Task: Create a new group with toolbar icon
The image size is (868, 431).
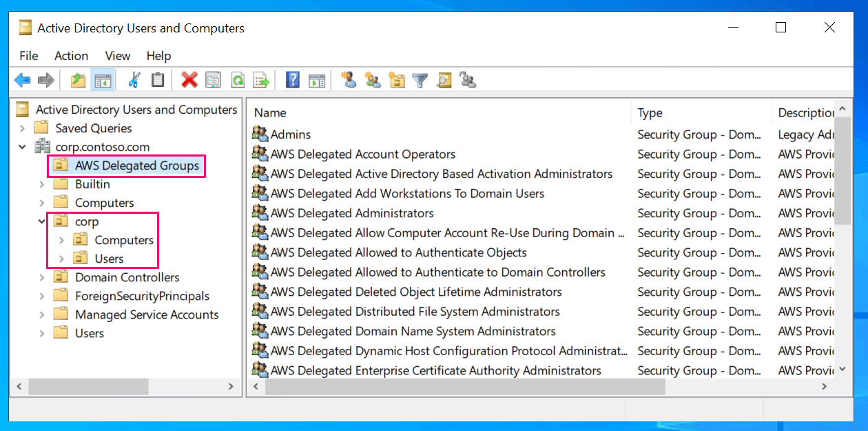Action: [373, 81]
